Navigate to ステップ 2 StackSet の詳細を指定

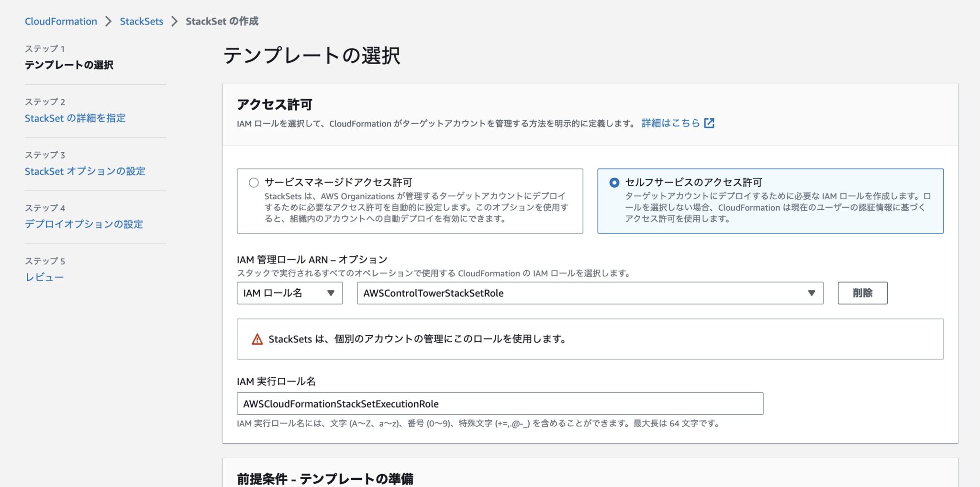coord(75,118)
